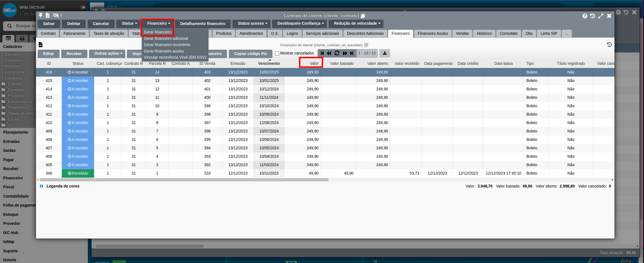Screen dimensions: 644x263
Task: Refresh the financial records grid
Action: pos(337,53)
